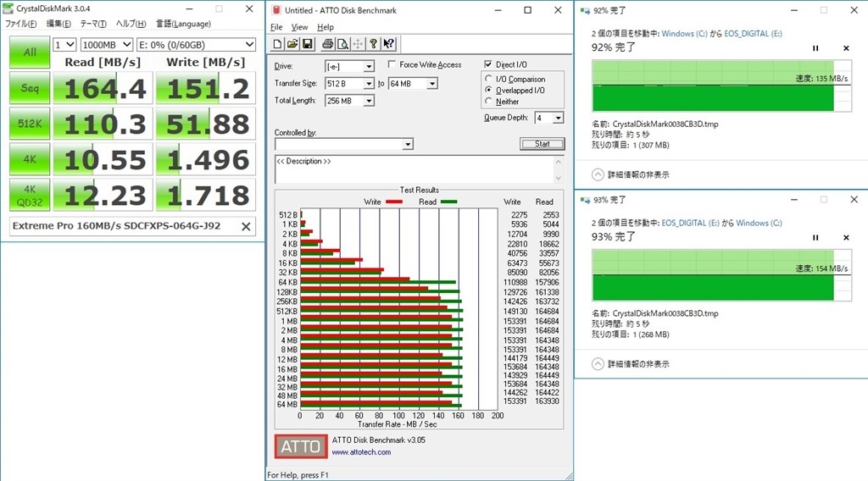Image resolution: width=868 pixels, height=481 pixels.
Task: Open the ATTO View menu
Action: point(299,27)
